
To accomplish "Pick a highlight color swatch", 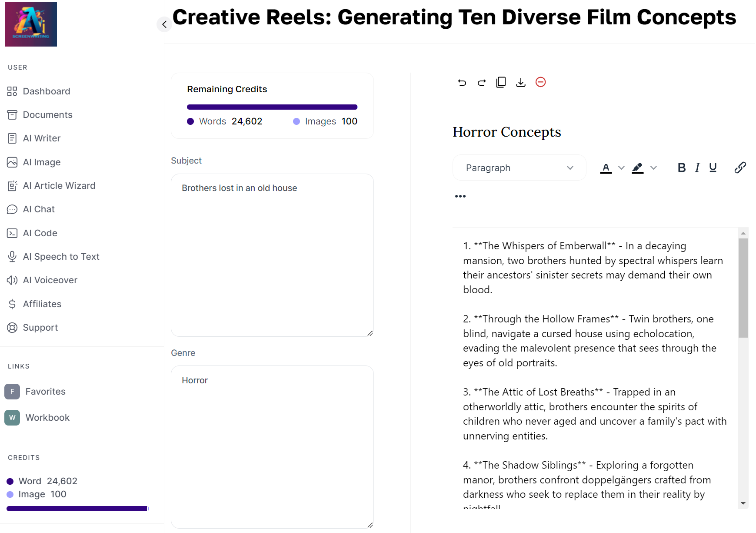I will point(638,168).
